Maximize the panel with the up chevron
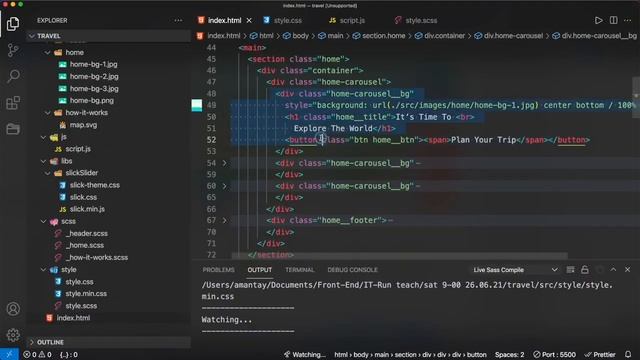The height and width of the screenshot is (360, 640). tap(613, 270)
